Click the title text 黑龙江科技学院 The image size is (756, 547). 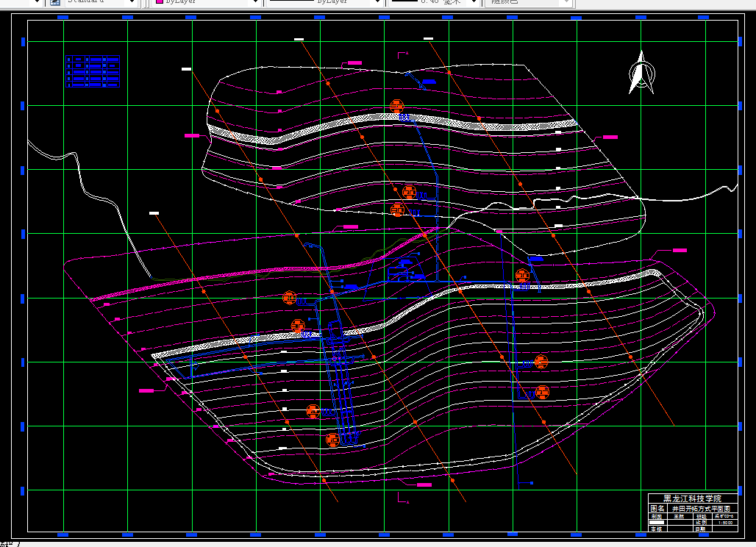pos(692,498)
